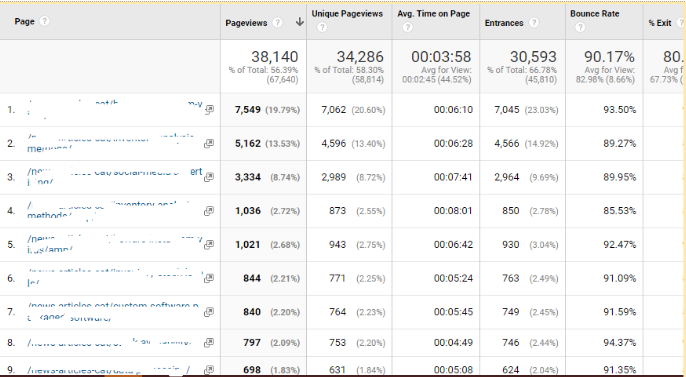The width and height of the screenshot is (686, 377).
Task: Toggle the Pageviews descending sort arrow
Action: click(x=300, y=22)
